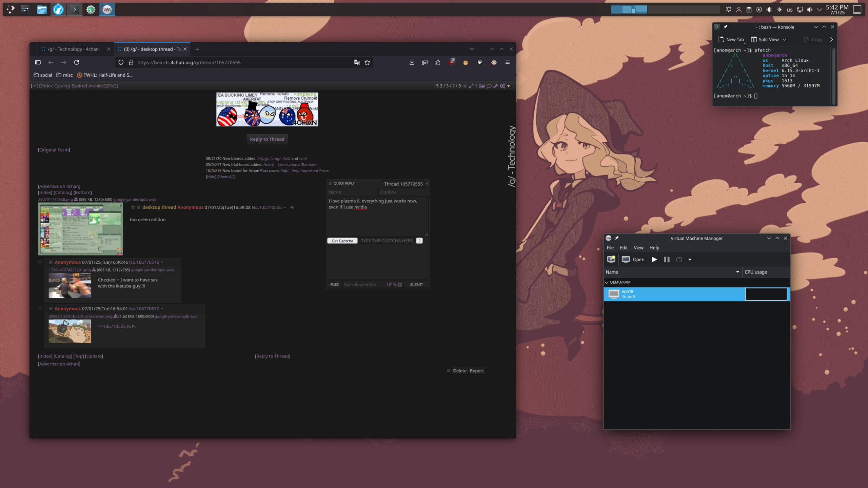Viewport: 868px width, 488px height.
Task: Click the expand-all-images arrows icon in header
Action: coord(471,86)
